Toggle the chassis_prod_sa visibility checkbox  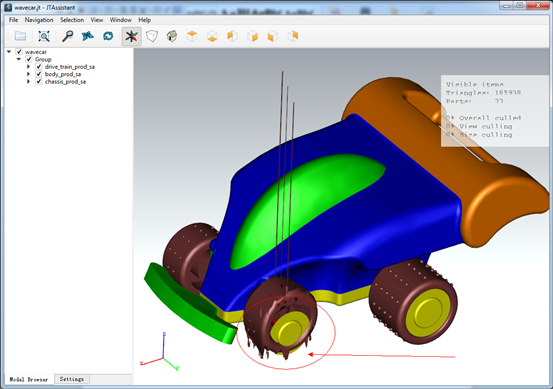[x=39, y=81]
